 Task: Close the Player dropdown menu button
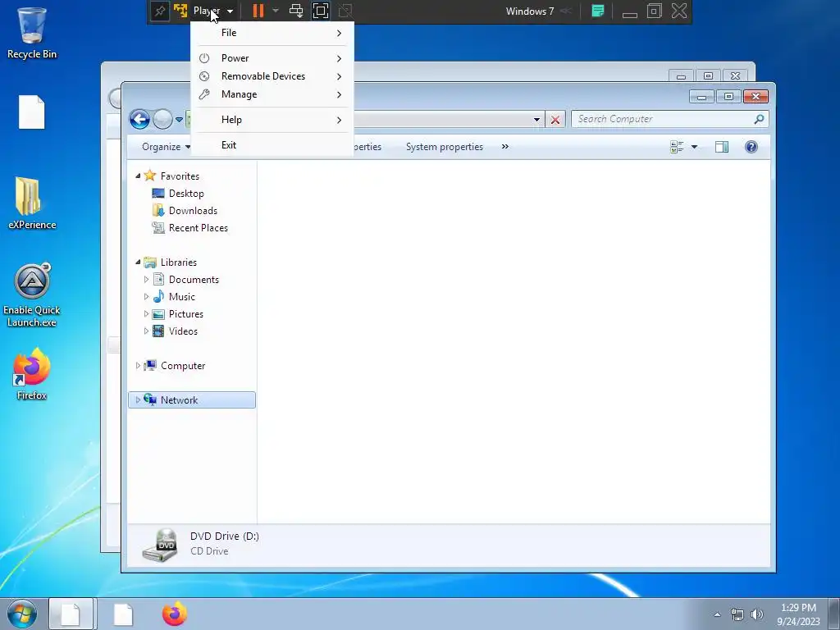coord(213,11)
